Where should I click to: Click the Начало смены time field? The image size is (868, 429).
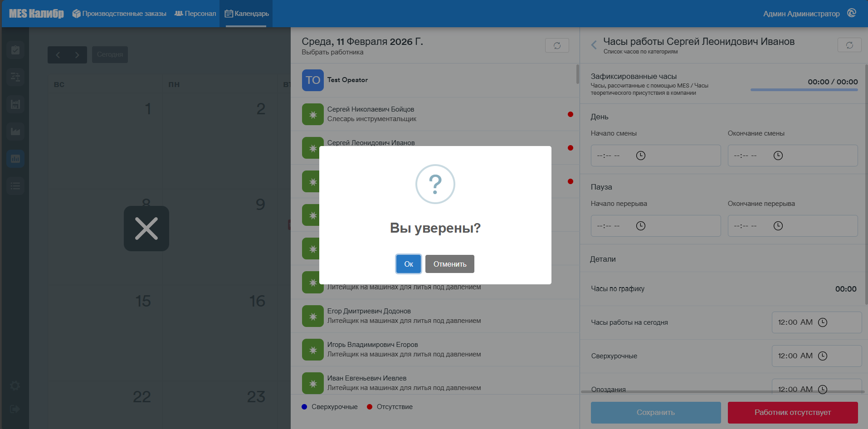tap(656, 156)
